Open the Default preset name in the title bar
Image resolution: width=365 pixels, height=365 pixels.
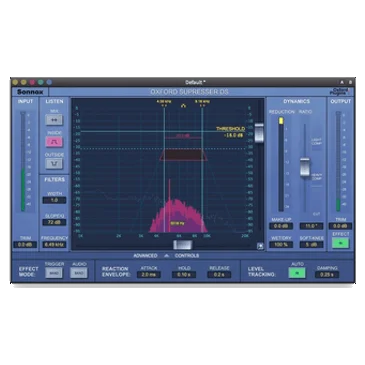point(195,82)
